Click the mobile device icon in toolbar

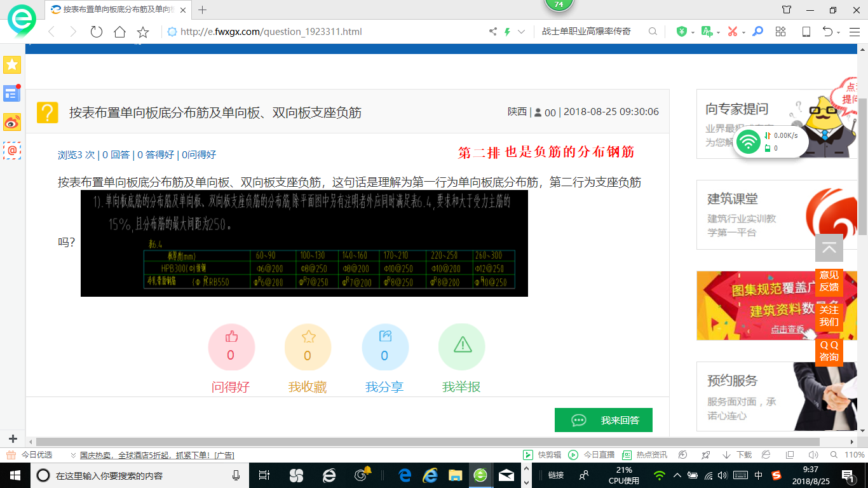pyautogui.click(x=806, y=31)
